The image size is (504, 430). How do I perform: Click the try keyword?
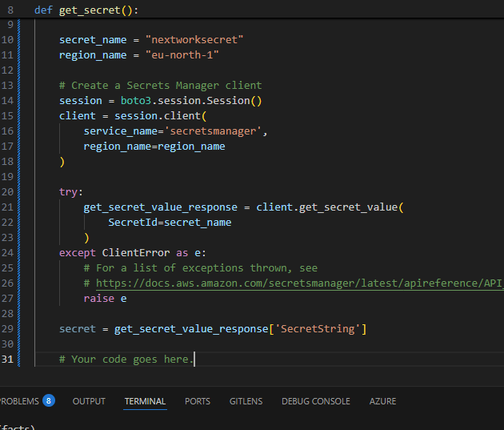[x=68, y=192]
